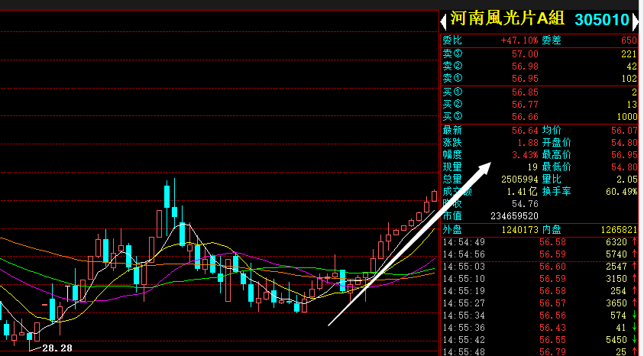
Task: Click the 开盘价 value 54.80
Action: [x=624, y=143]
